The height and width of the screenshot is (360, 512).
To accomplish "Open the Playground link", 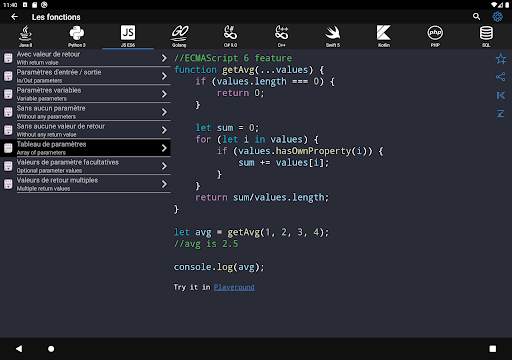I will (234, 287).
